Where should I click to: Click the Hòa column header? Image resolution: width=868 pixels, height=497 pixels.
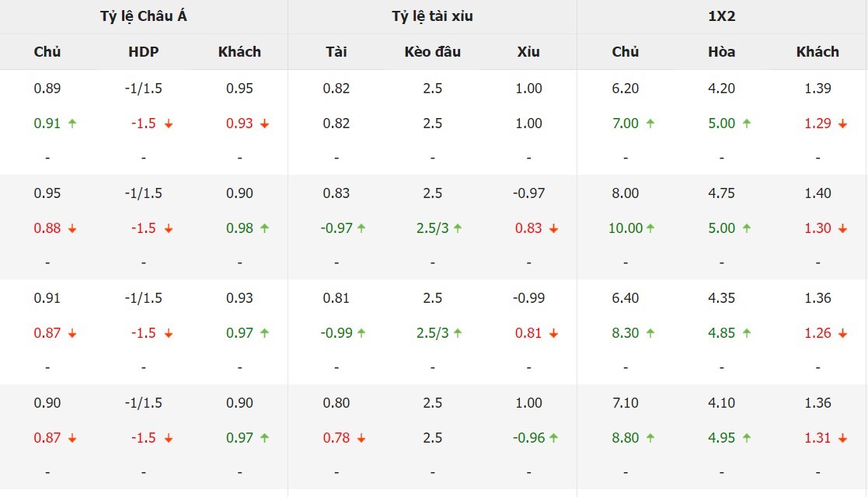tap(721, 51)
